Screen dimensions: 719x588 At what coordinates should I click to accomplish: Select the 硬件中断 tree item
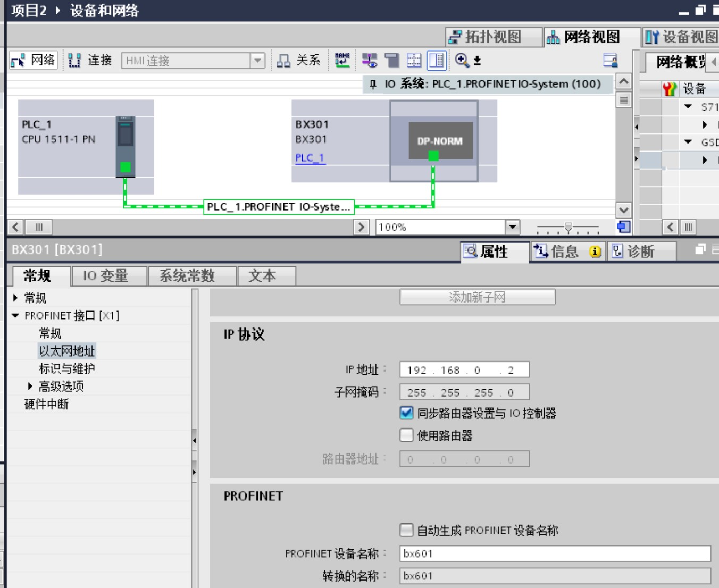coord(46,404)
